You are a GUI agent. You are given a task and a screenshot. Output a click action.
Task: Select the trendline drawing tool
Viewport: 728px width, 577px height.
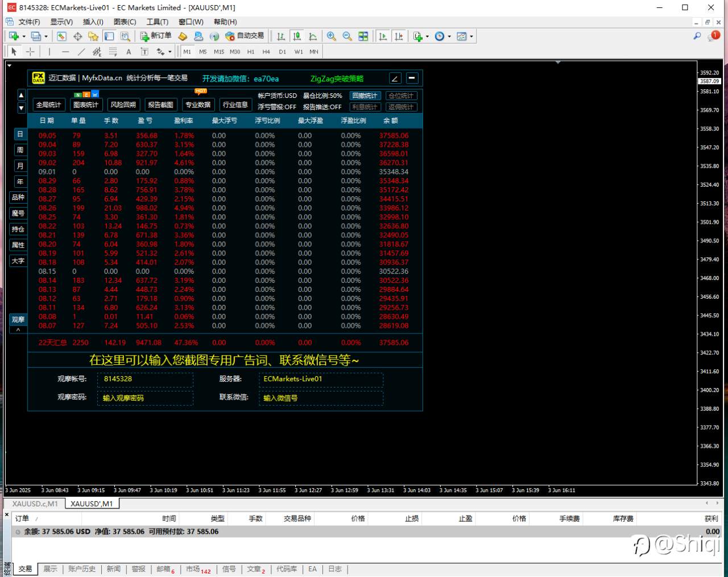click(x=81, y=52)
